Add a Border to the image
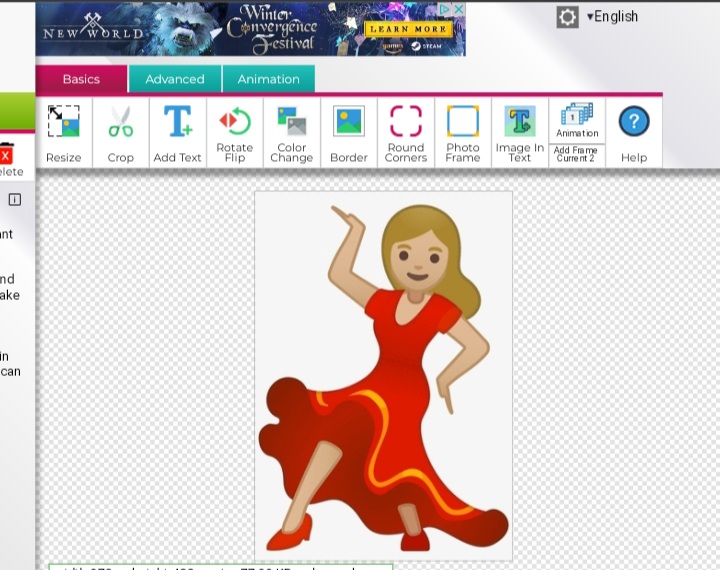720x570 pixels. pyautogui.click(x=348, y=131)
